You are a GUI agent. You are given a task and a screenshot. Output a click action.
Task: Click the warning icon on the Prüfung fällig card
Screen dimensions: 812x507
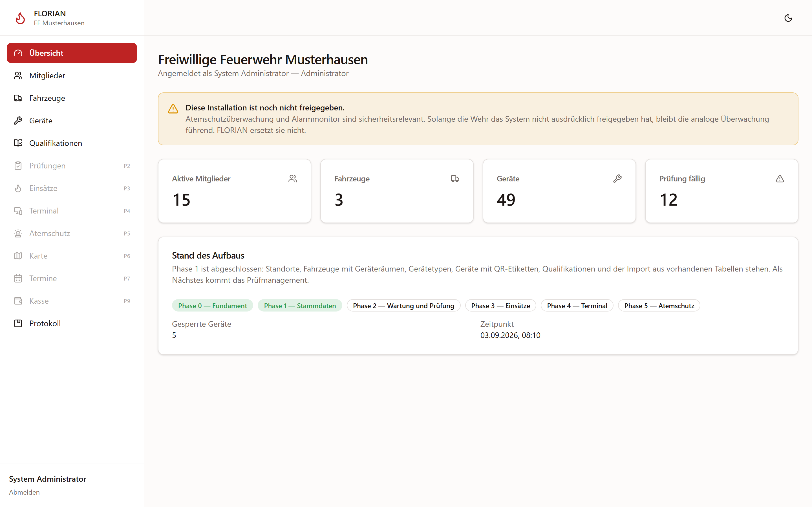tap(780, 179)
